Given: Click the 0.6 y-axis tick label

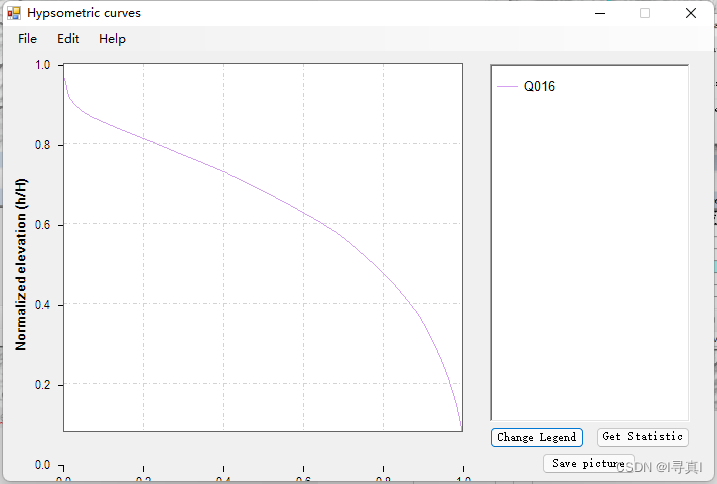Looking at the screenshot, I should [43, 225].
